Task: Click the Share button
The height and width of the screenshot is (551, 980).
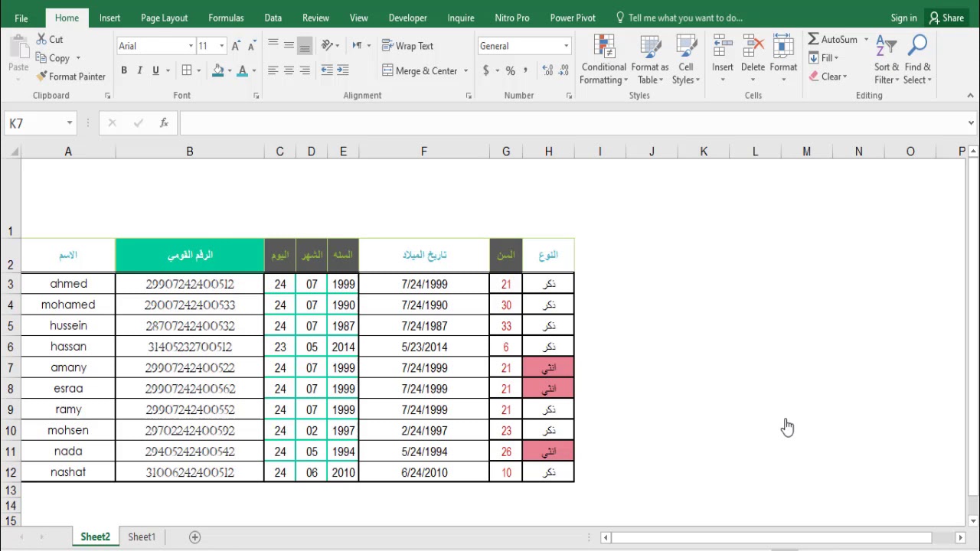Action: [x=946, y=18]
